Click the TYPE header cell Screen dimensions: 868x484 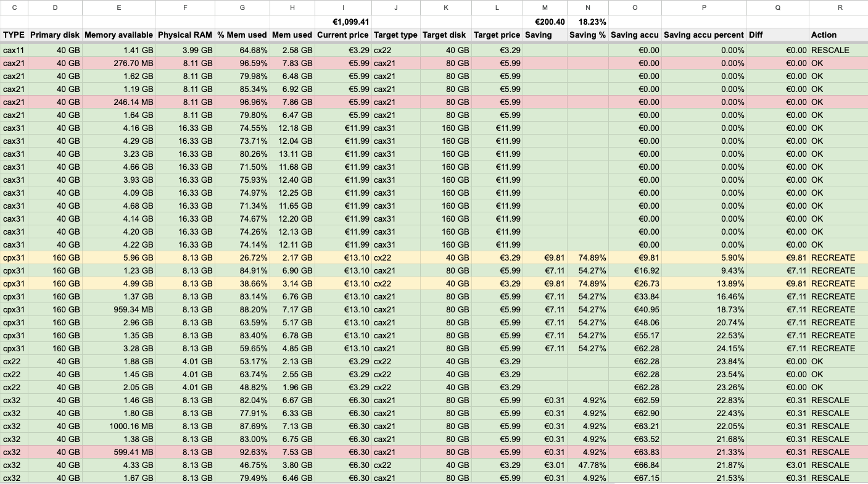14,35
